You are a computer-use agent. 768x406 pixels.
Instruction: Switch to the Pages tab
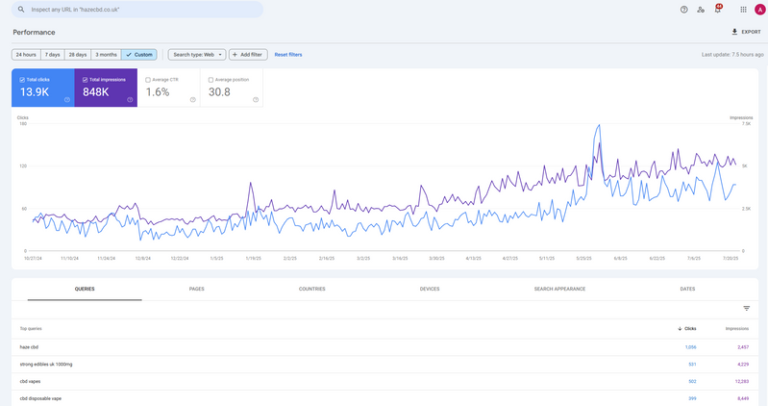pyautogui.click(x=196, y=289)
